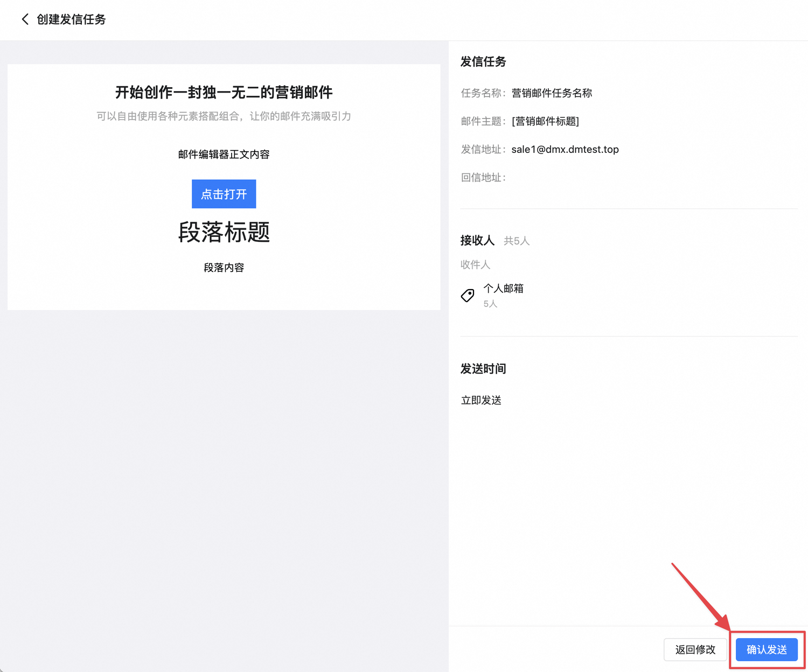Click the 确认发送 button
This screenshot has height=672, width=808.
767,650
